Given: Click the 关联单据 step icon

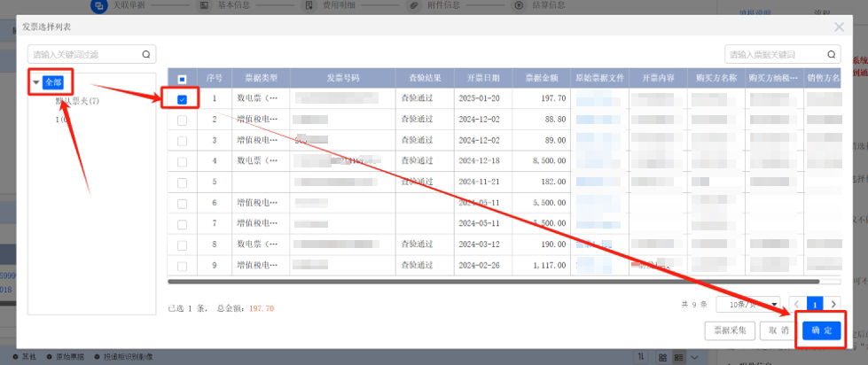Looking at the screenshot, I should (98, 5).
